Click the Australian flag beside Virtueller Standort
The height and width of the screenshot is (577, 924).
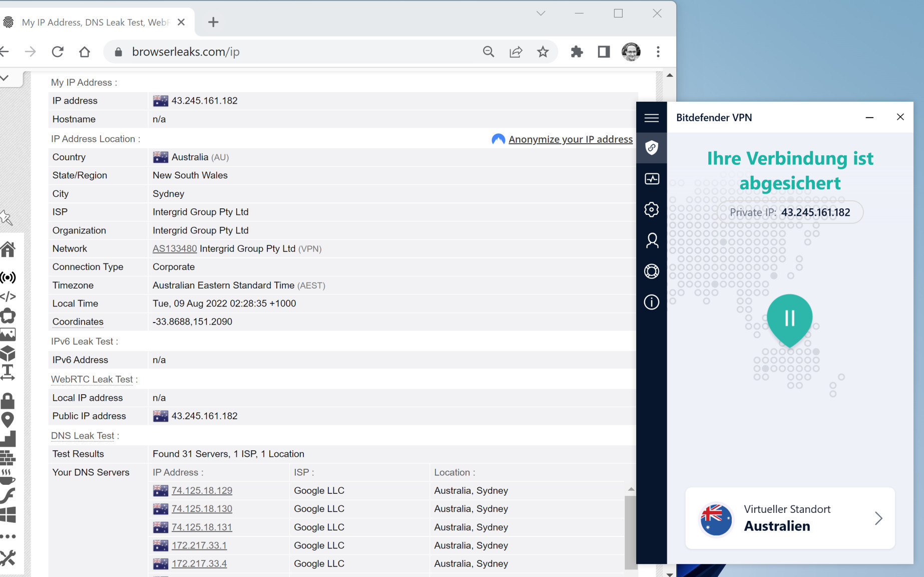(716, 519)
